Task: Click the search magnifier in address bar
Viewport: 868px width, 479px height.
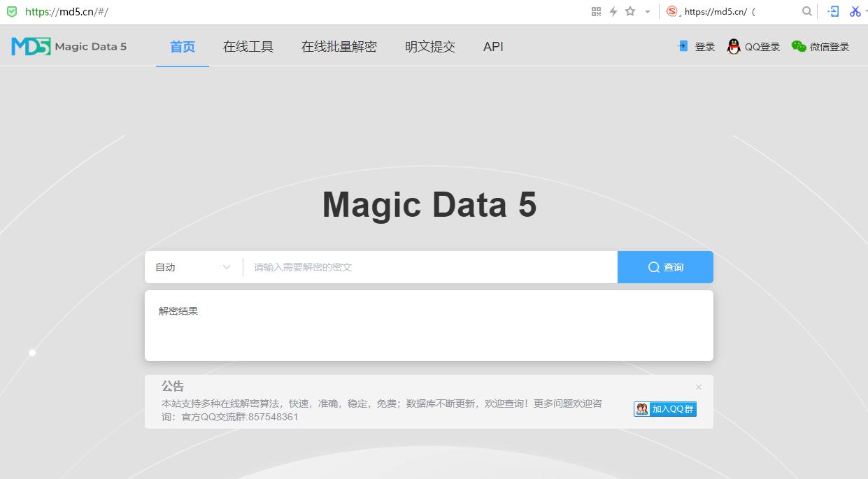Action: (807, 11)
